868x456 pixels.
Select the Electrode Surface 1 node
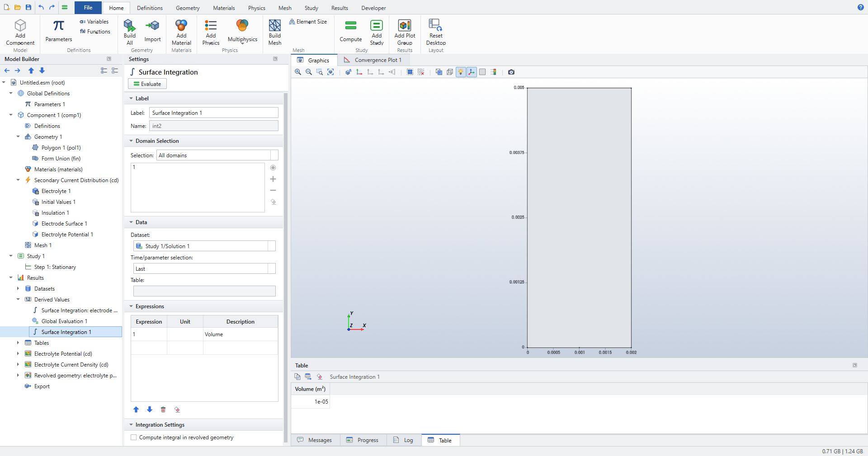coord(64,224)
